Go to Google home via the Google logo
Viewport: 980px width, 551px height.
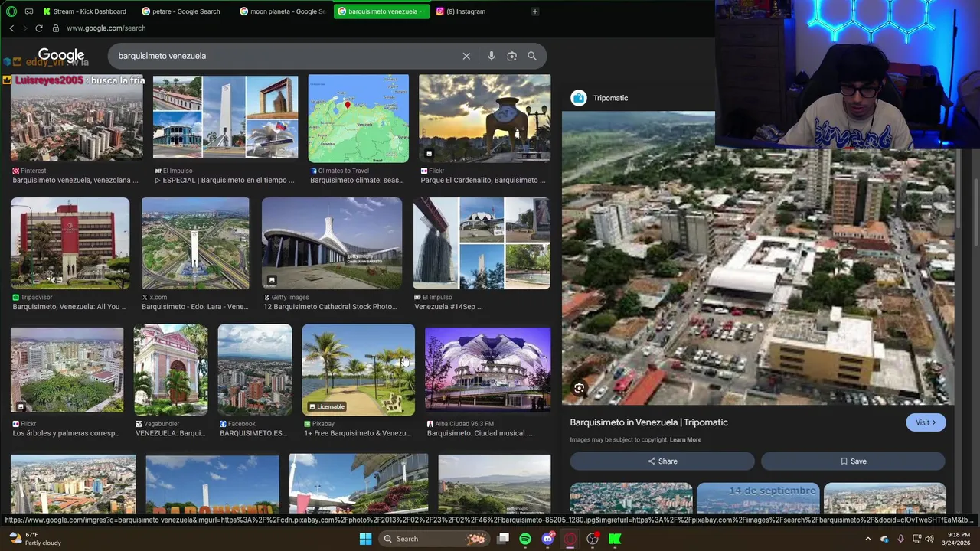pos(61,55)
